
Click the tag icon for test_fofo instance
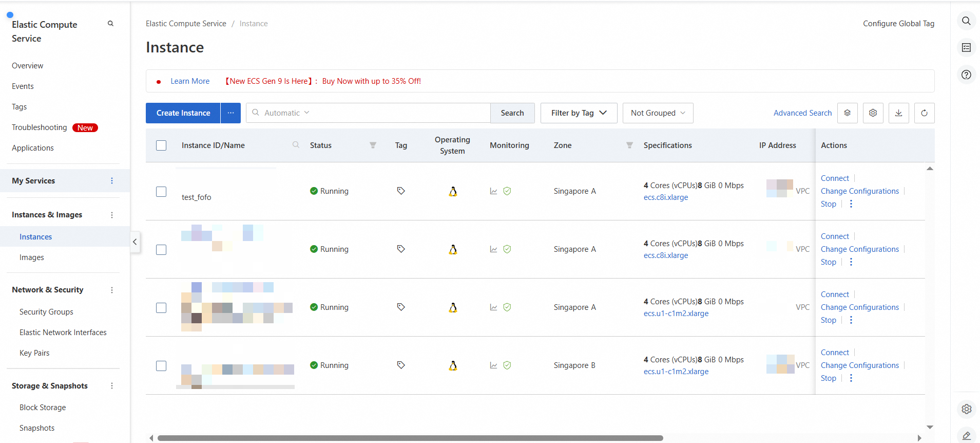tap(401, 191)
